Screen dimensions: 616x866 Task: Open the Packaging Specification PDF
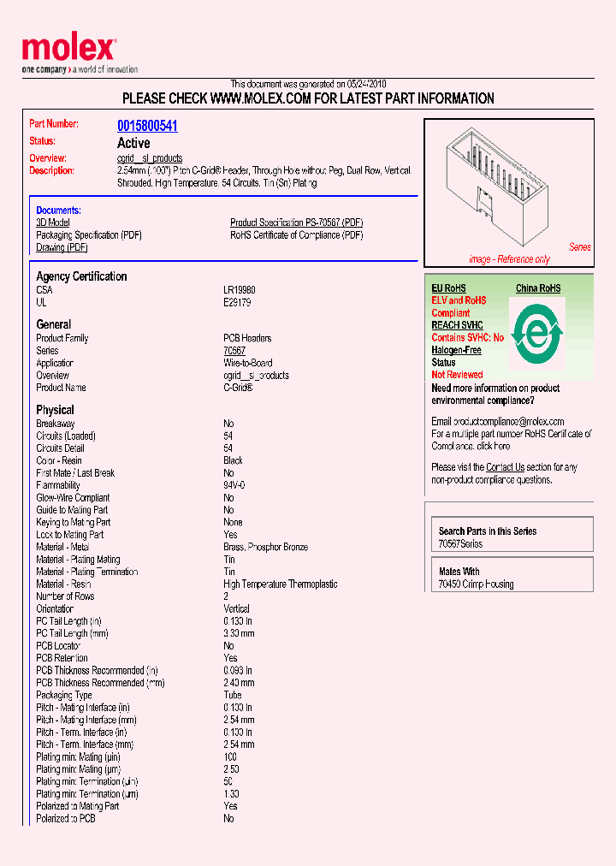(x=89, y=235)
